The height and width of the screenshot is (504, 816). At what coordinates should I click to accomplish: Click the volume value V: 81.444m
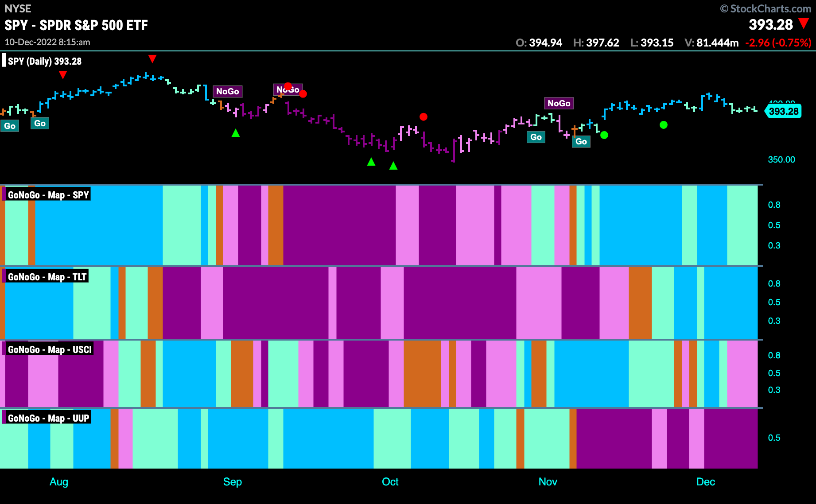[x=711, y=43]
